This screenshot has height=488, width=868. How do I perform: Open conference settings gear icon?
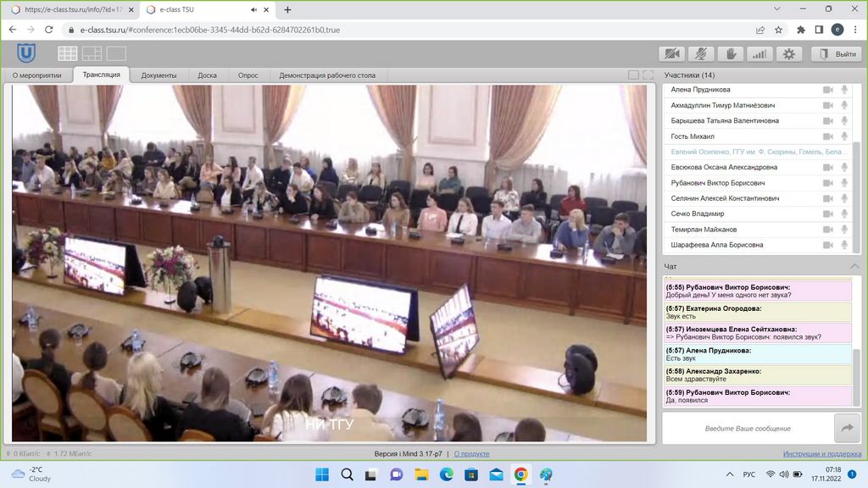click(788, 54)
